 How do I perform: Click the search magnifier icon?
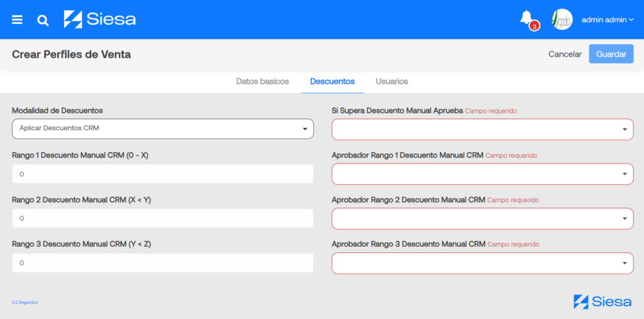(x=43, y=20)
